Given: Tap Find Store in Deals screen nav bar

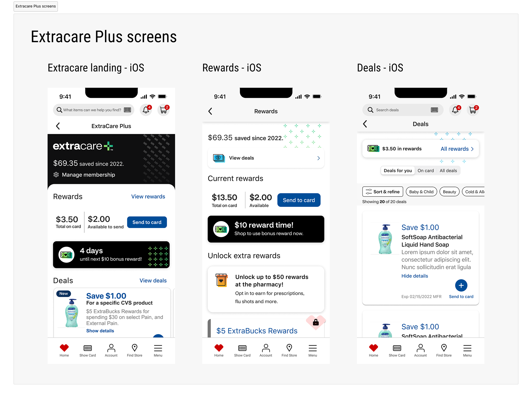Looking at the screenshot, I should click(x=444, y=351).
